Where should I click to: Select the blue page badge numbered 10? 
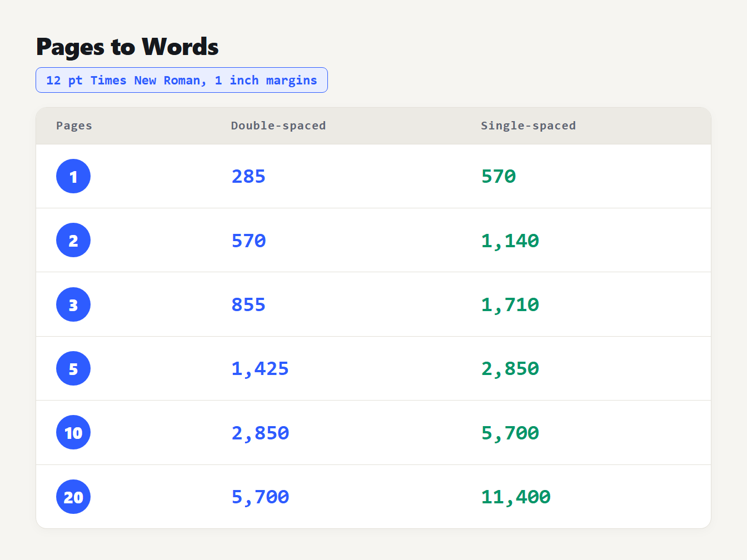(x=73, y=432)
